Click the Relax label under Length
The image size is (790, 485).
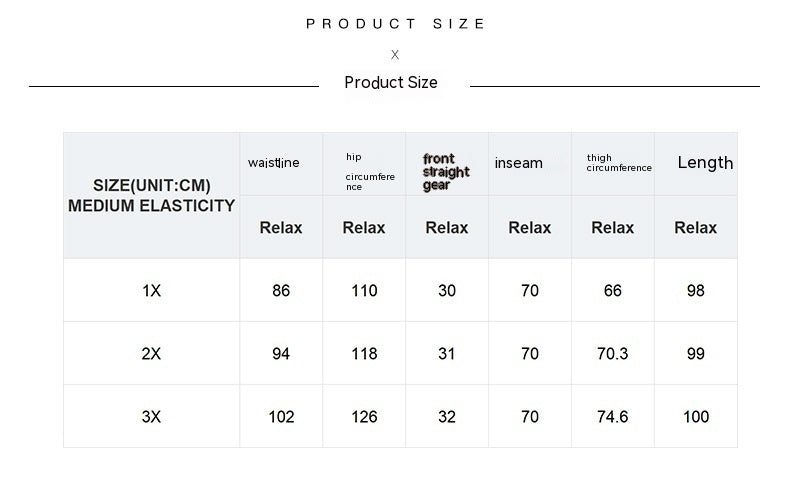[696, 228]
